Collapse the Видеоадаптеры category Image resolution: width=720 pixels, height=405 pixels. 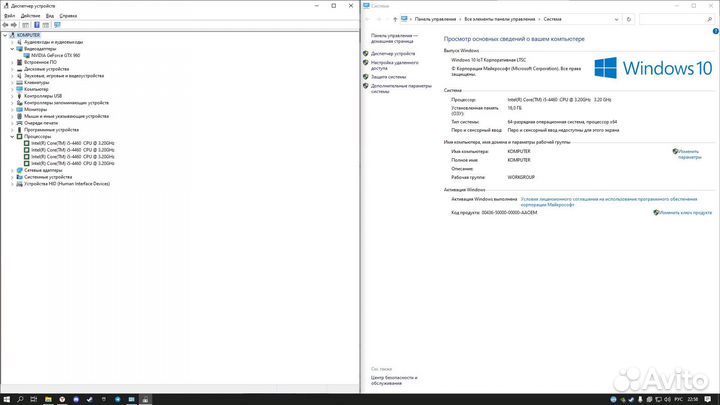12,49
